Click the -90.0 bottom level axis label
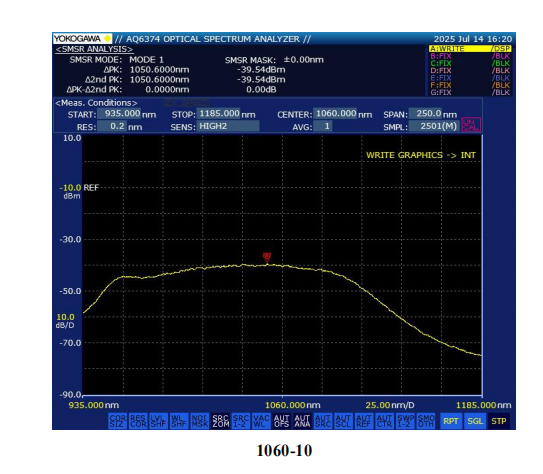 click(x=70, y=395)
